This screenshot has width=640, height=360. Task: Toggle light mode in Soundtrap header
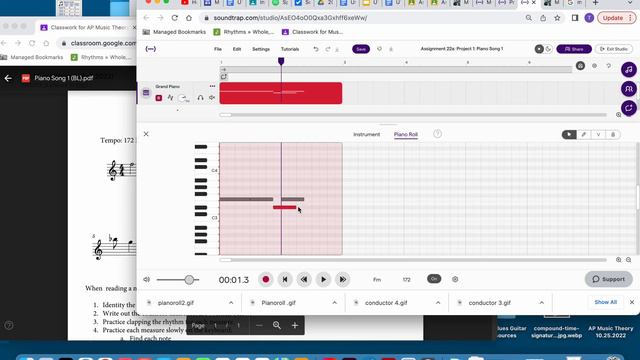point(539,49)
